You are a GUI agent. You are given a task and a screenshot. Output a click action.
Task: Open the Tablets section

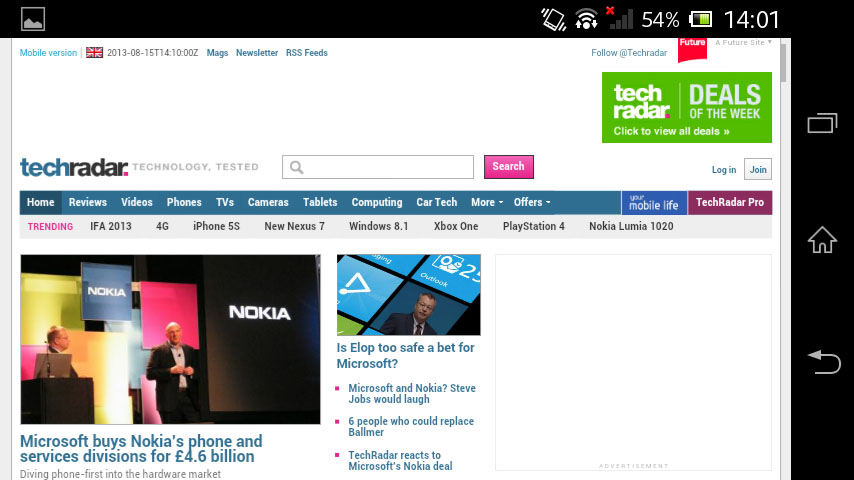(320, 202)
